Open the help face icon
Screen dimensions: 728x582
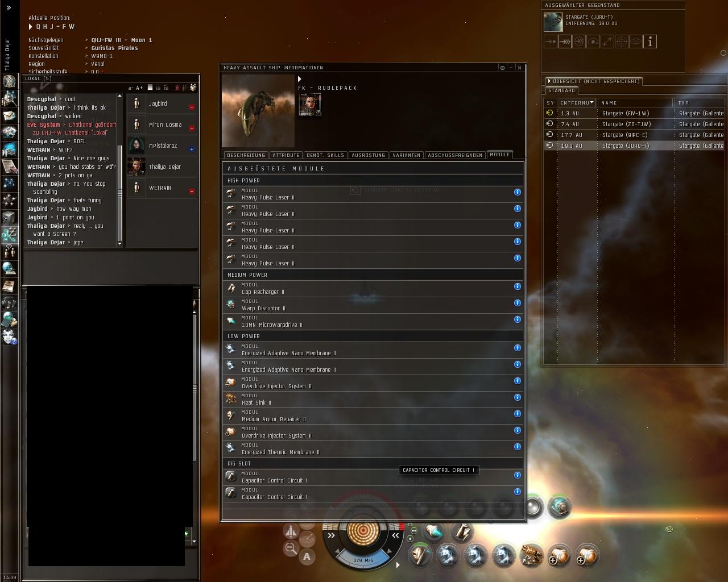tap(9, 336)
